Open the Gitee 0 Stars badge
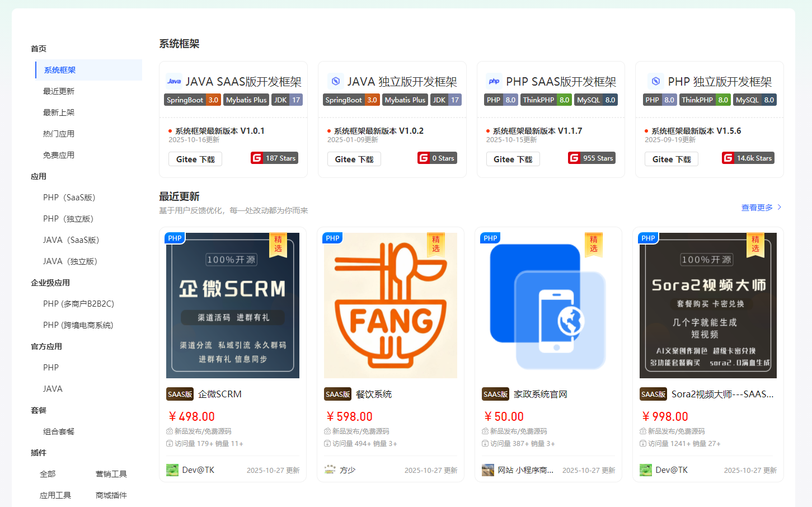Viewport: 812px width, 507px height. point(437,158)
